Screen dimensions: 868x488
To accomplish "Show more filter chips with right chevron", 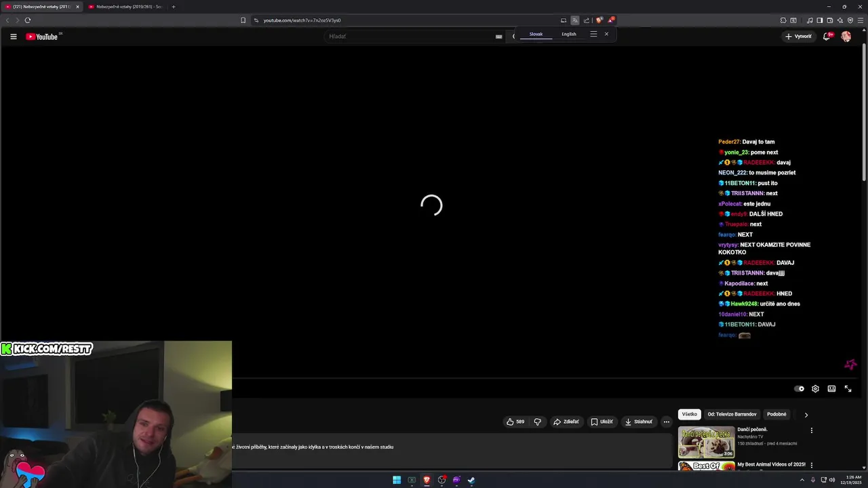I will (x=806, y=415).
